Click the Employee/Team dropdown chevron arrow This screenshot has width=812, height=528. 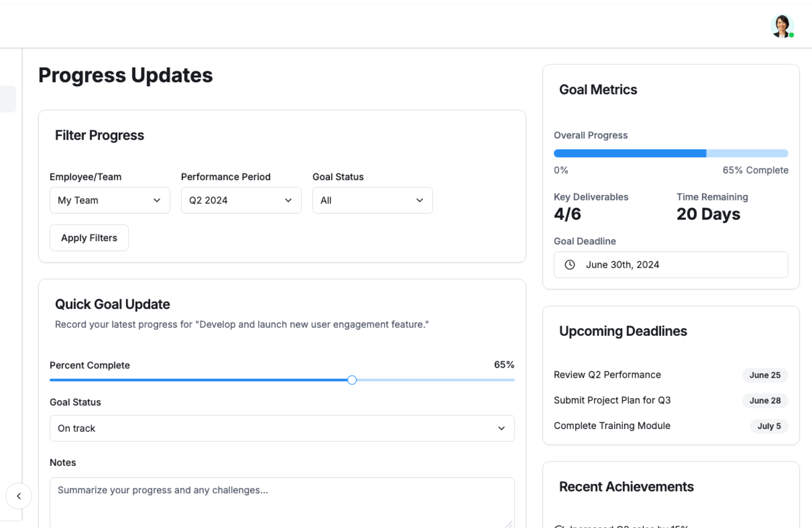point(157,201)
